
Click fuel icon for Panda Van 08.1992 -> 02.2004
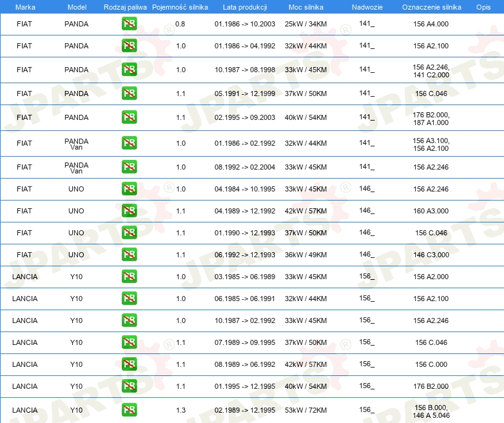(129, 166)
